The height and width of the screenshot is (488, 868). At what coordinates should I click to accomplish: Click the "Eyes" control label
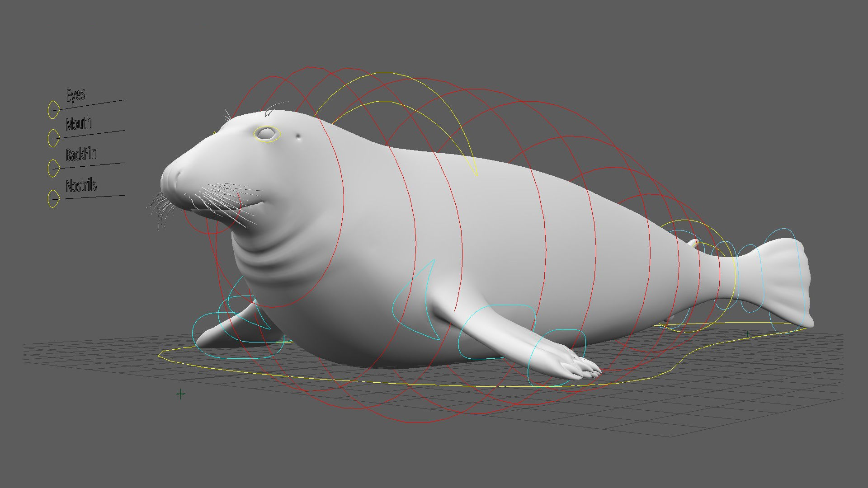pos(75,95)
